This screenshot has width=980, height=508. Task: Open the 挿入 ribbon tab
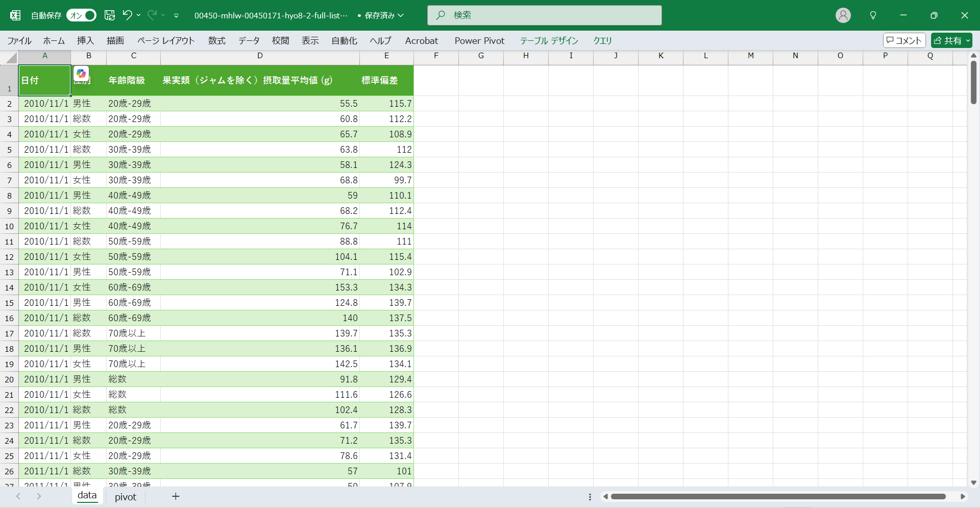(85, 41)
